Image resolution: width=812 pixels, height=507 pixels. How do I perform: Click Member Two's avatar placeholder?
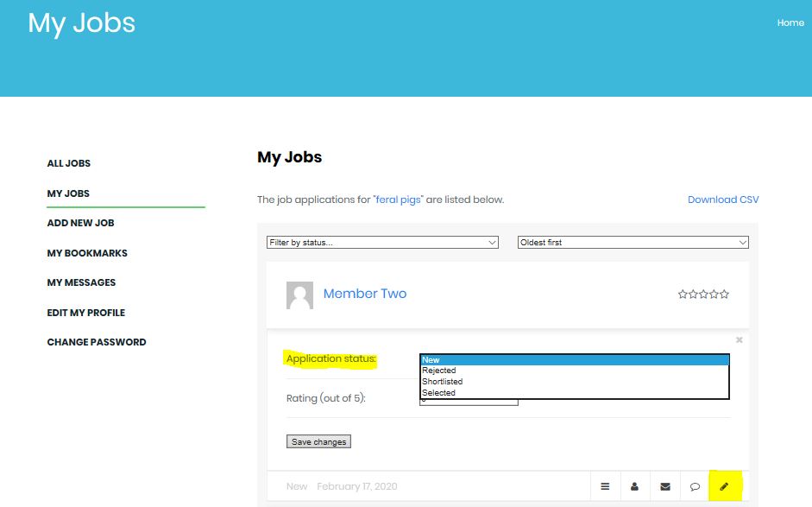click(x=299, y=295)
